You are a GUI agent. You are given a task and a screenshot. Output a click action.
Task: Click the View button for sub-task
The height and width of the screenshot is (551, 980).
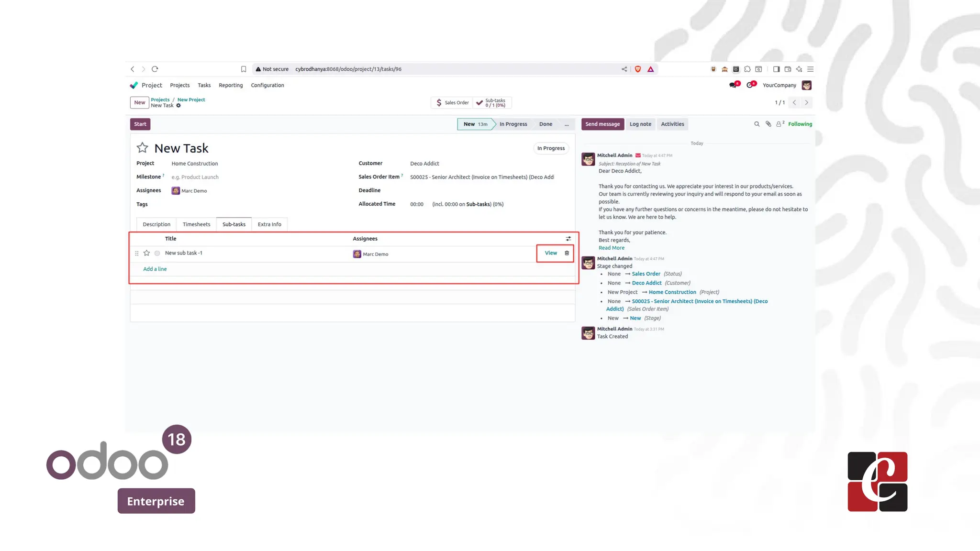point(551,253)
